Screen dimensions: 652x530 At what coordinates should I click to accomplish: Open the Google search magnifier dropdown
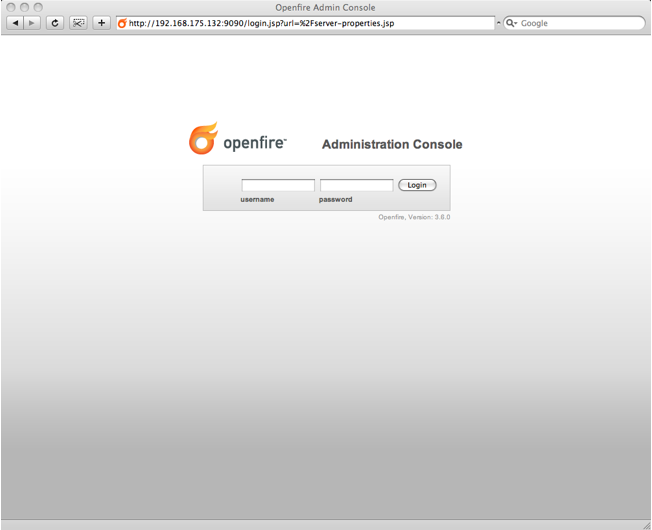tap(511, 23)
